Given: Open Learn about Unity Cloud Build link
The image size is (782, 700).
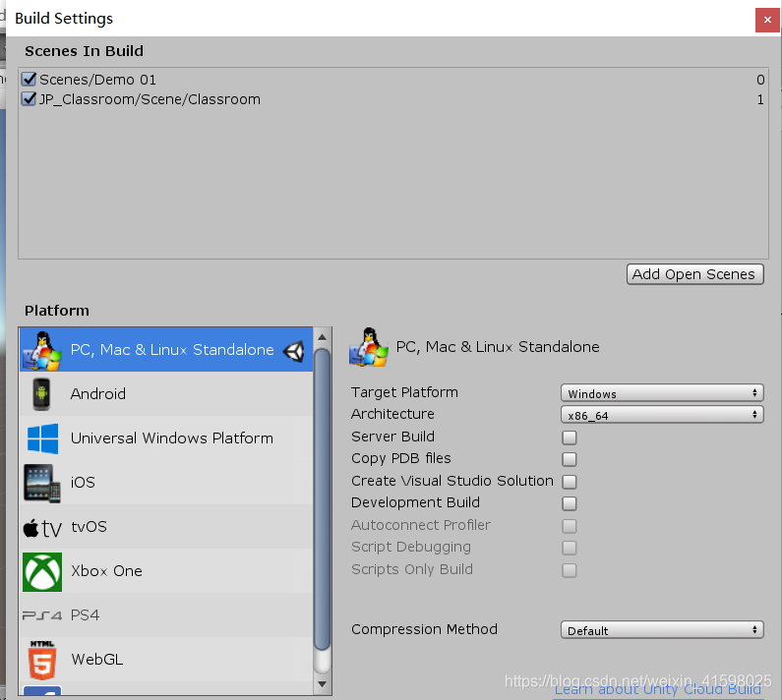Looking at the screenshot, I should (657, 689).
